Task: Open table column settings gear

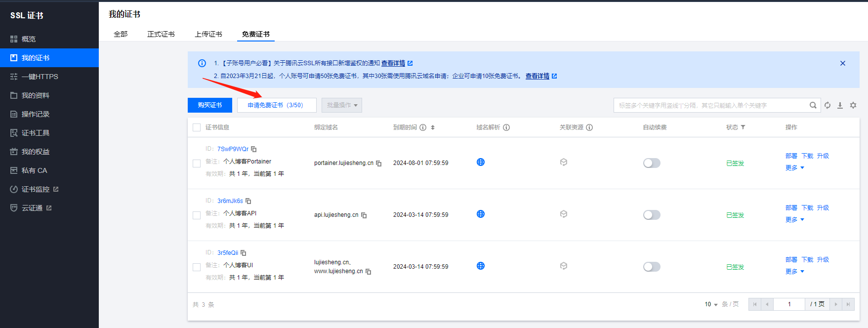Action: (853, 105)
